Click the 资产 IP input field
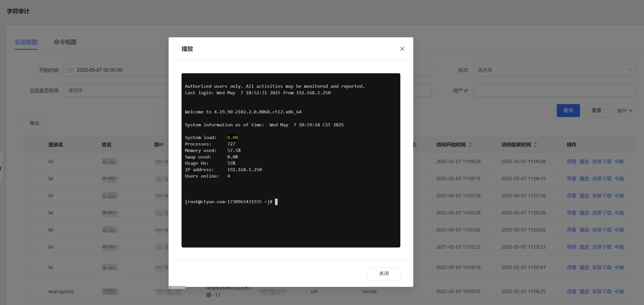Screen dimensions: 644x305 pyautogui.click(x=555, y=91)
